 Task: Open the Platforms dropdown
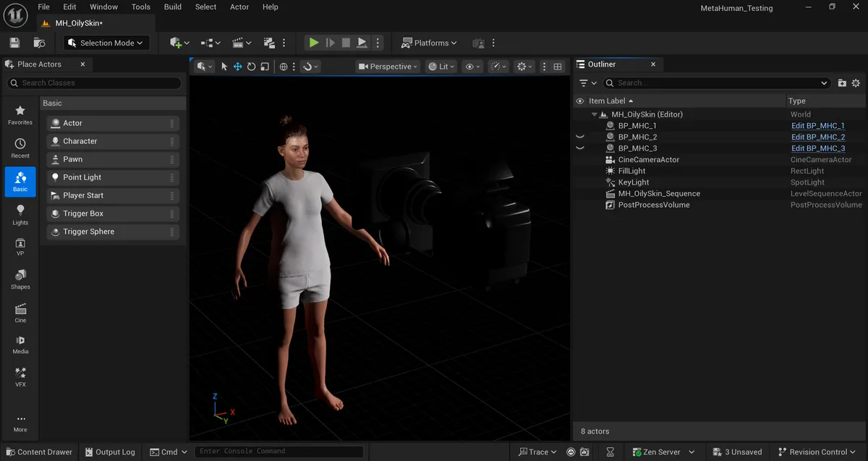pos(430,43)
